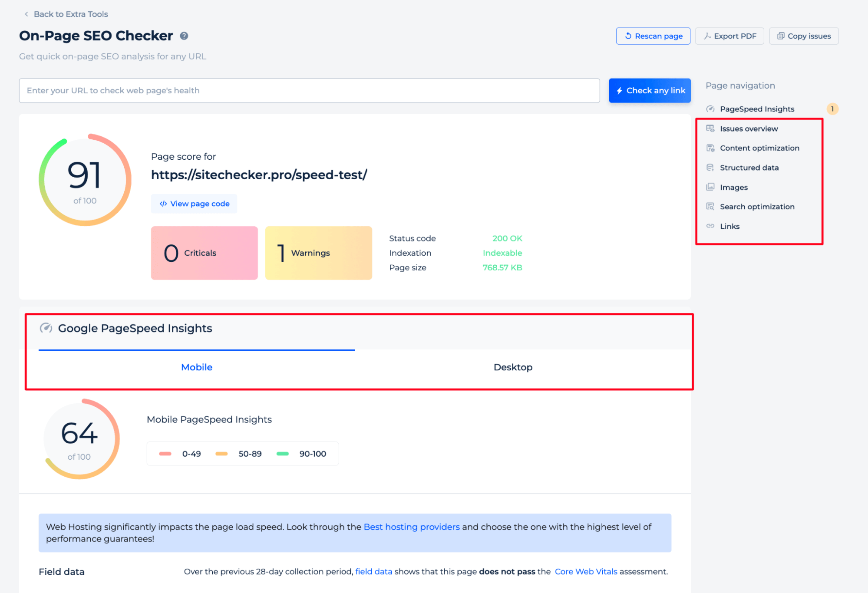Click the Field data label

click(61, 572)
